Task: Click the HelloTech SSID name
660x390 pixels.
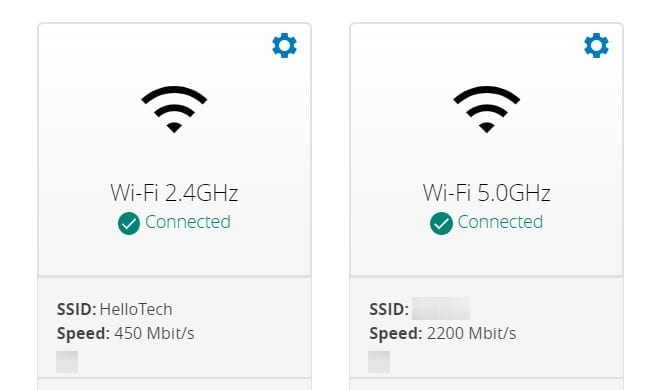Action: pos(136,309)
